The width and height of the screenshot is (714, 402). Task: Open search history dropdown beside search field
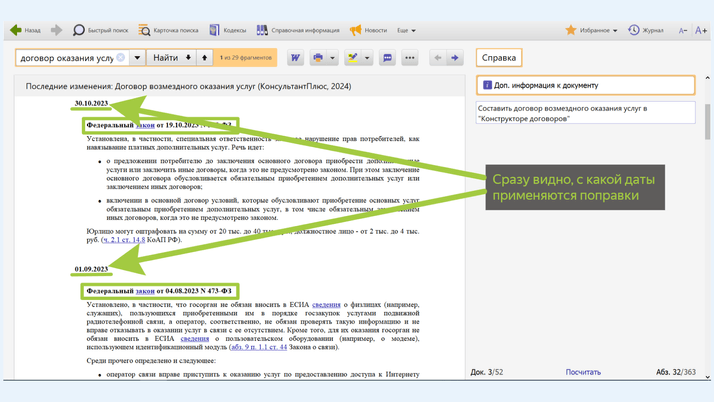[x=138, y=58]
